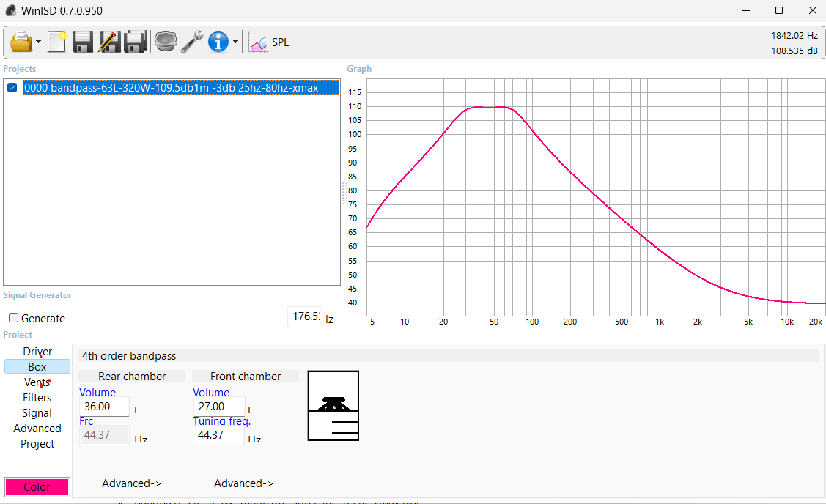Click the pink Color button
Screen dimensions: 826x504
[x=37, y=486]
